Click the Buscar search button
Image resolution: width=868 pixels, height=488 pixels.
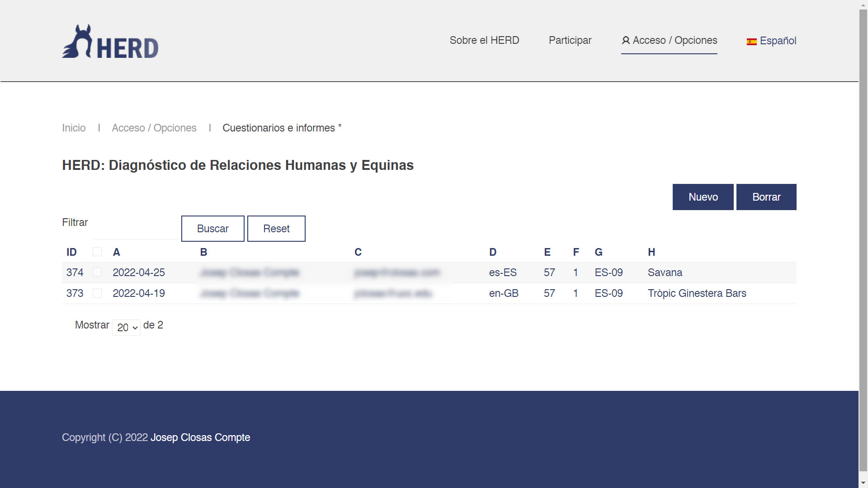pos(212,229)
